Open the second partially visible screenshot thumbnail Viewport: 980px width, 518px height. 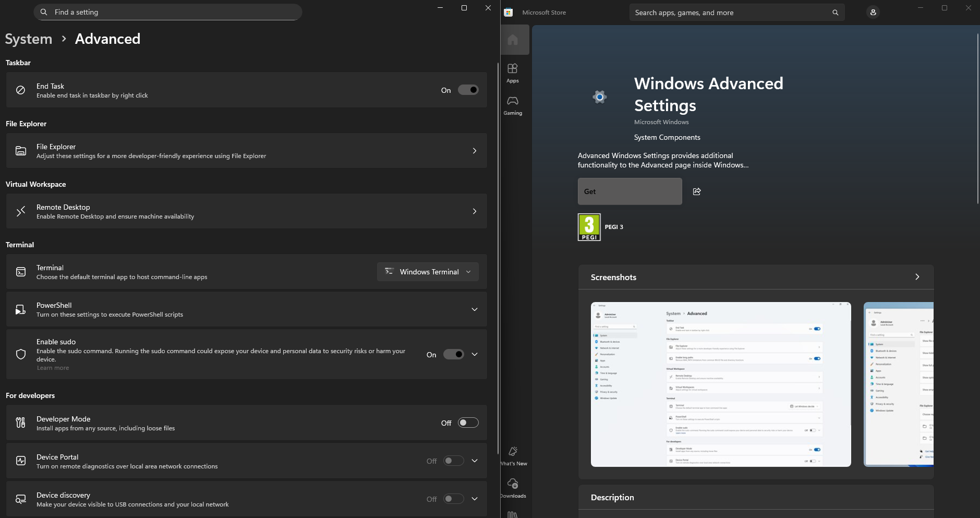[x=899, y=384]
